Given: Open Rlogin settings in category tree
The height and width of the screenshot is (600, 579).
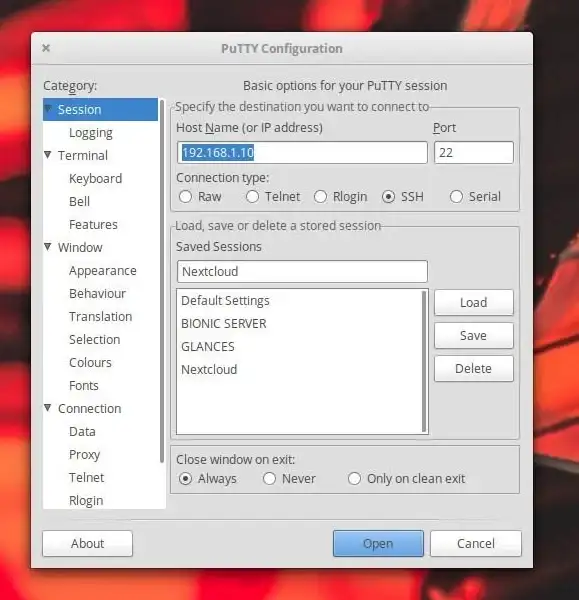Looking at the screenshot, I should 86,501.
